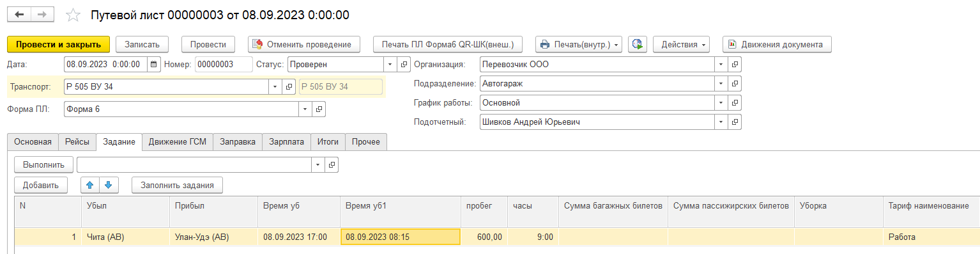The height and width of the screenshot is (254, 980).
Task: Expand the Статус dropdown list
Action: tap(390, 64)
